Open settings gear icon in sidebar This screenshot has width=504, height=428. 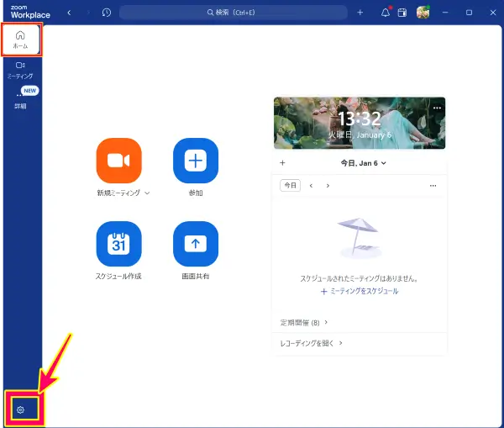[20, 410]
